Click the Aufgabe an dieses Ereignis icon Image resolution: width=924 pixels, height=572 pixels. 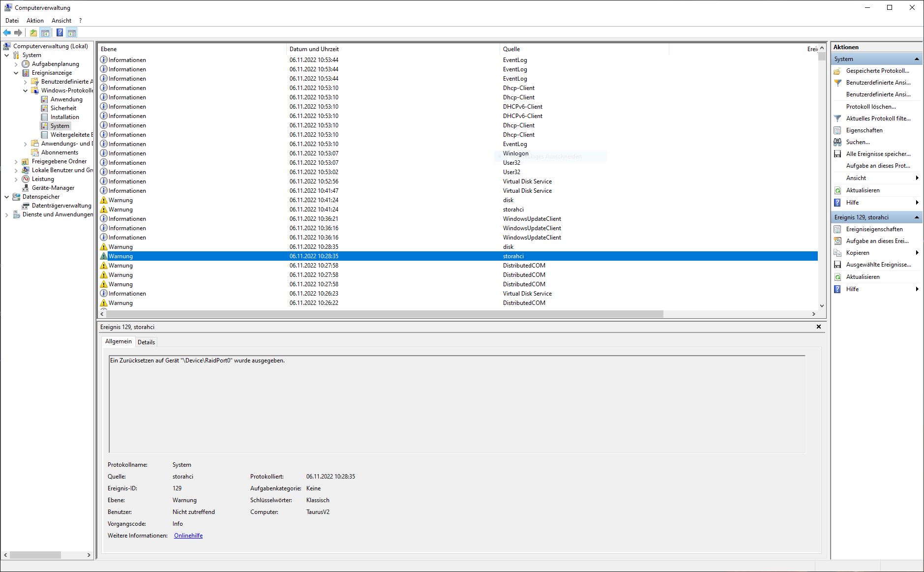(x=837, y=241)
